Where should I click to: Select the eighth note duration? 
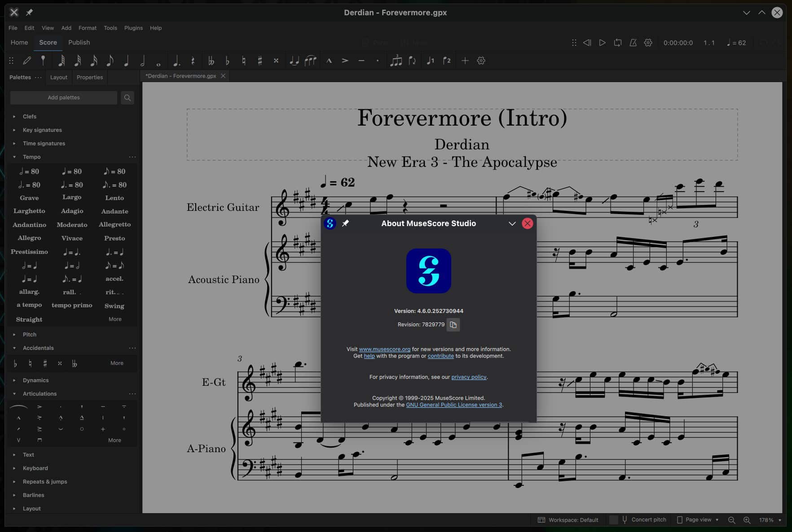pos(111,61)
